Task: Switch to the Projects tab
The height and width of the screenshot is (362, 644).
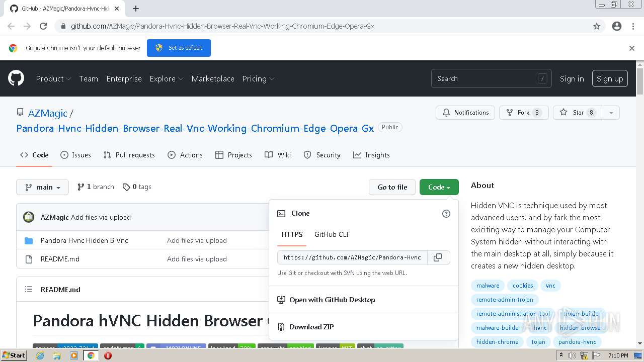Action: point(233,155)
